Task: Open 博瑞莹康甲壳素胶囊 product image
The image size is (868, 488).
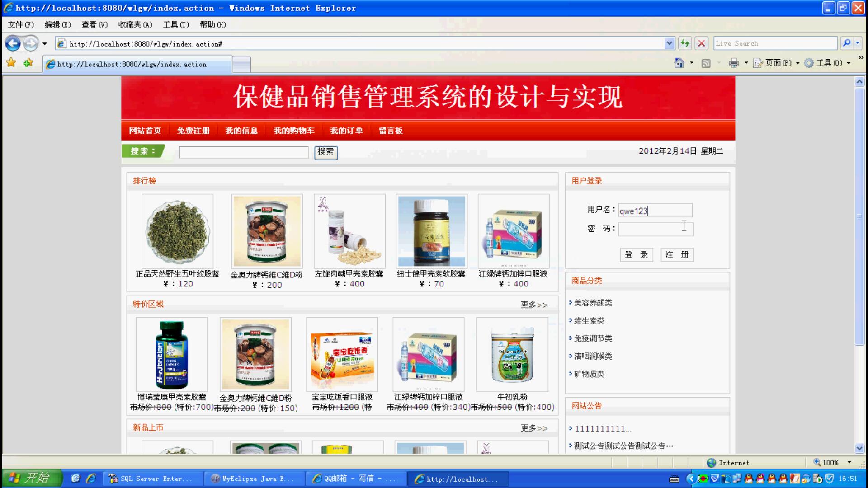Action: pyautogui.click(x=171, y=355)
